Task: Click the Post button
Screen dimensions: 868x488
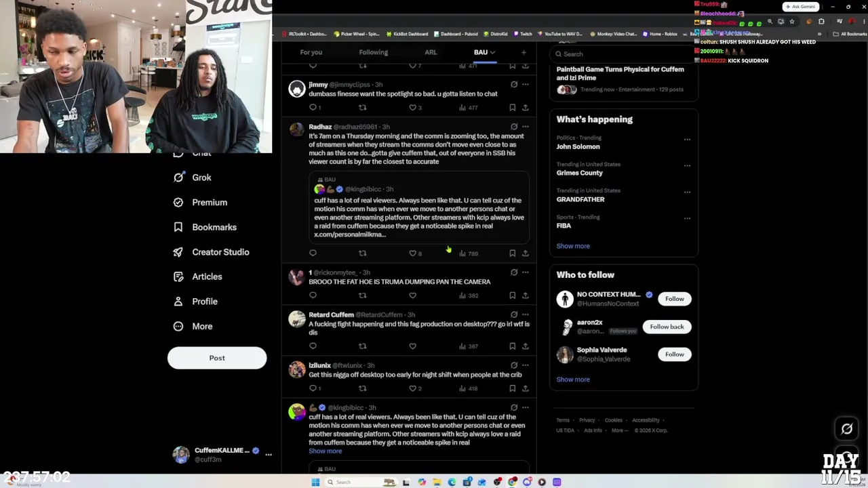Action: pos(217,358)
